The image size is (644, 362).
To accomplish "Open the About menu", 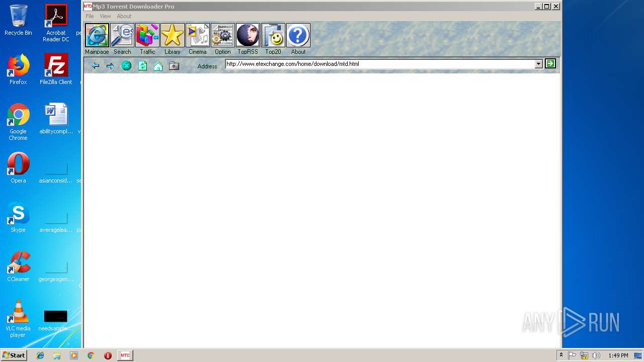I will coord(124,16).
